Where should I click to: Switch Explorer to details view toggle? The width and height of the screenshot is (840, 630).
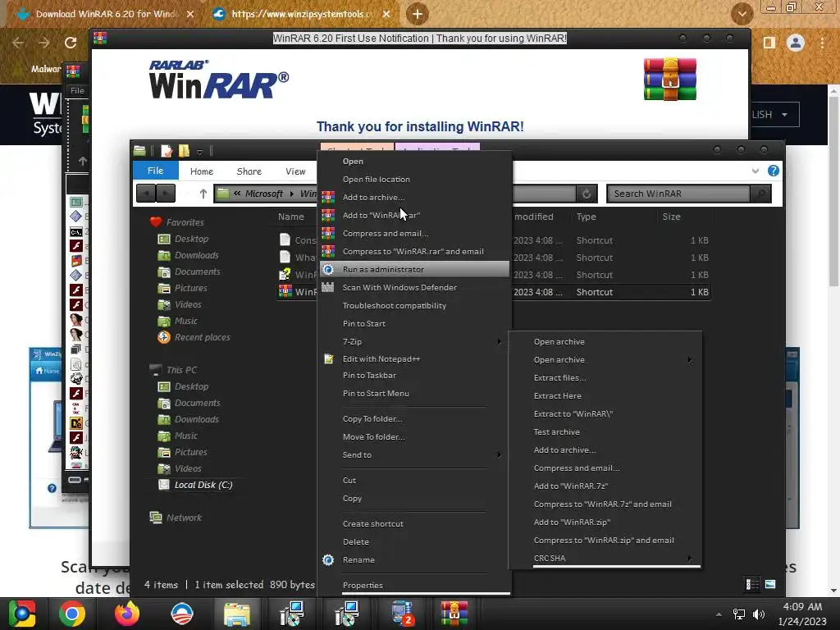(752, 584)
